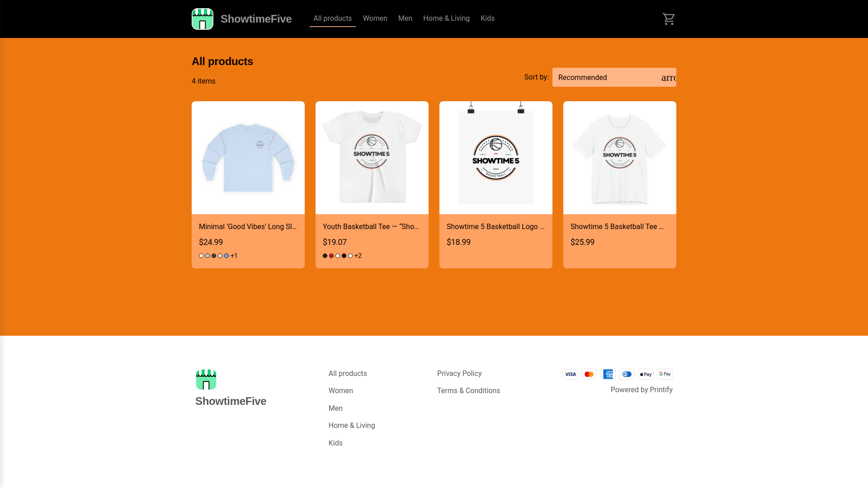Open Women link in footer
The image size is (868, 488).
pos(341,391)
